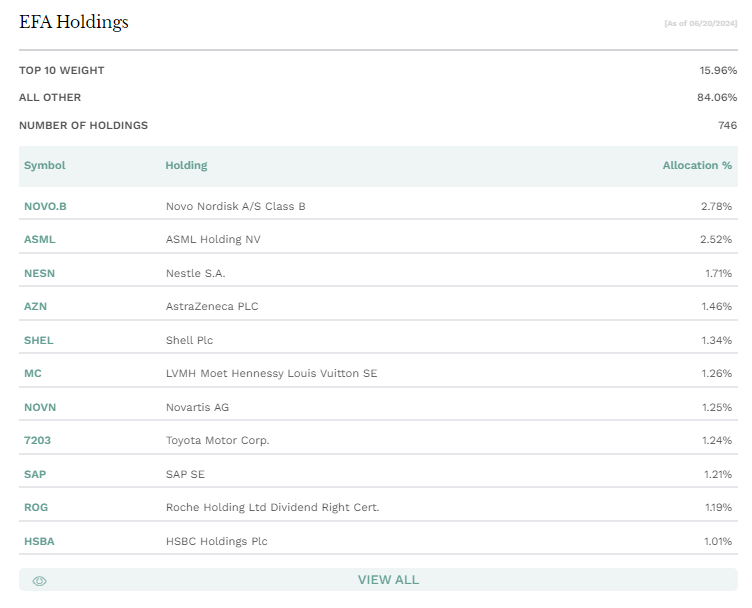Select LVMH Moet Hennessy Louis Vuitton SE
Viewport: 752px width, 608px height.
point(271,374)
